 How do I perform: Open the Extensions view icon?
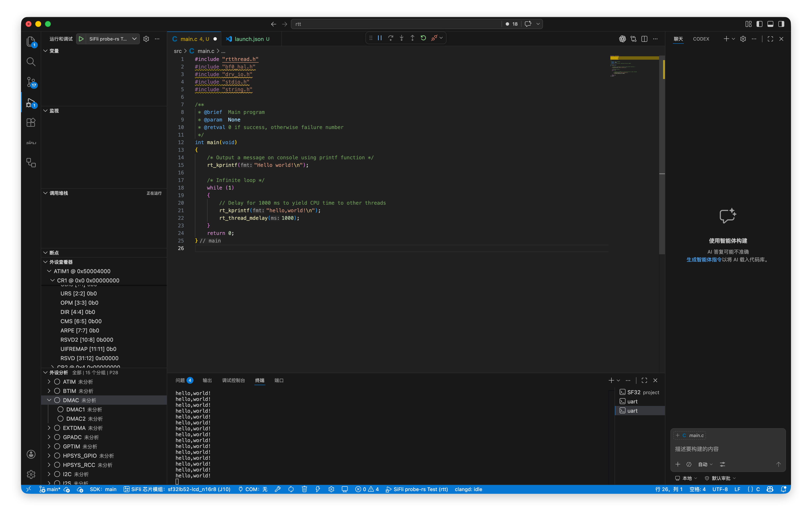(31, 123)
